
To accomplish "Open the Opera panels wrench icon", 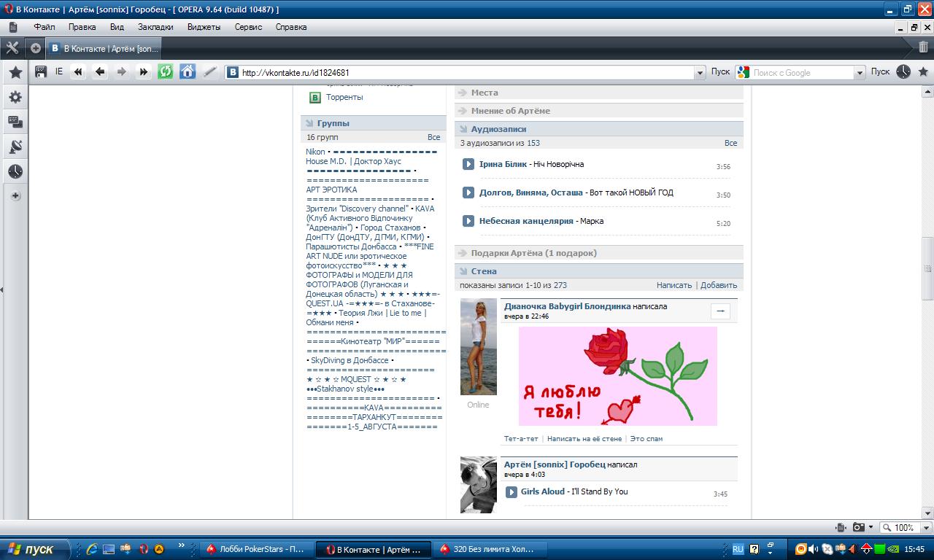I will [12, 48].
